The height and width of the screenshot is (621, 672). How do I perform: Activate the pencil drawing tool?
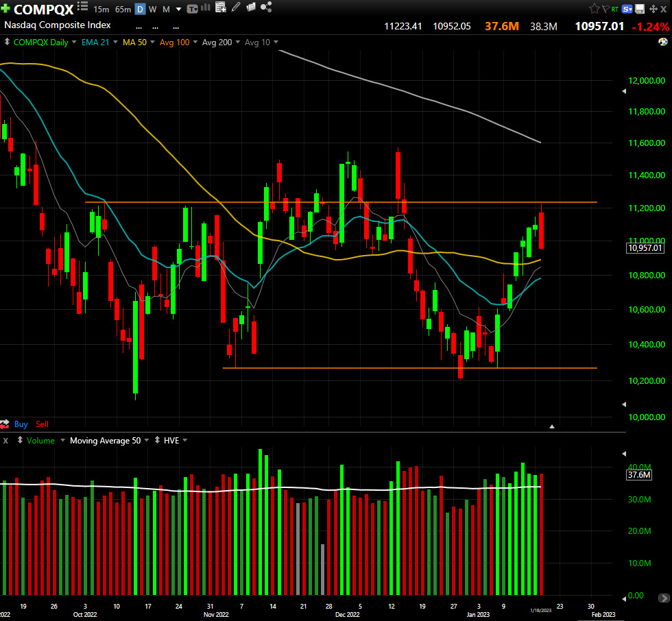(x=236, y=7)
